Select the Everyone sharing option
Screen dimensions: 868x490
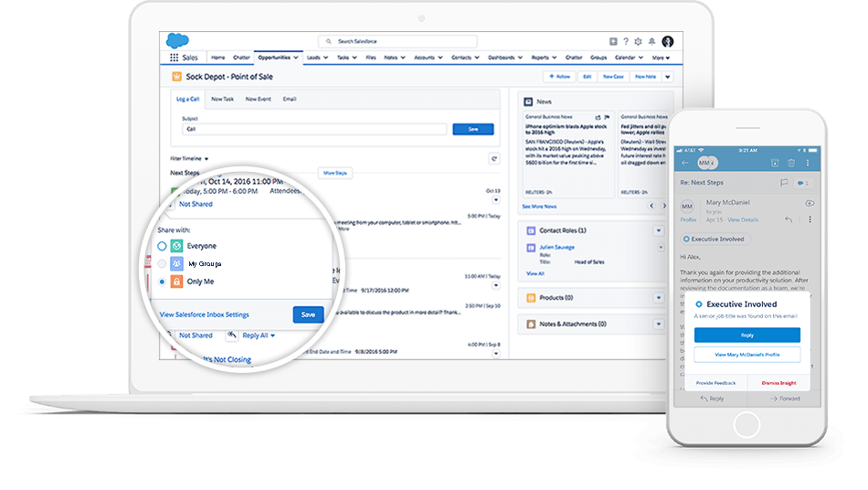(162, 246)
